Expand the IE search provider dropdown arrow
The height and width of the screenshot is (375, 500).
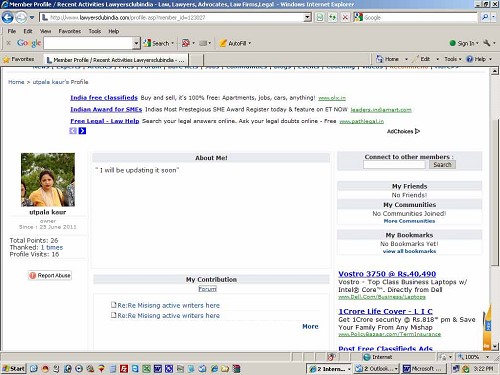[x=494, y=17]
